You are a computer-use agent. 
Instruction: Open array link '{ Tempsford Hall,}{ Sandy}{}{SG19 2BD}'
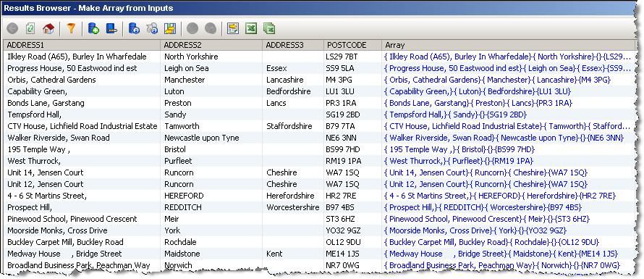pos(455,114)
